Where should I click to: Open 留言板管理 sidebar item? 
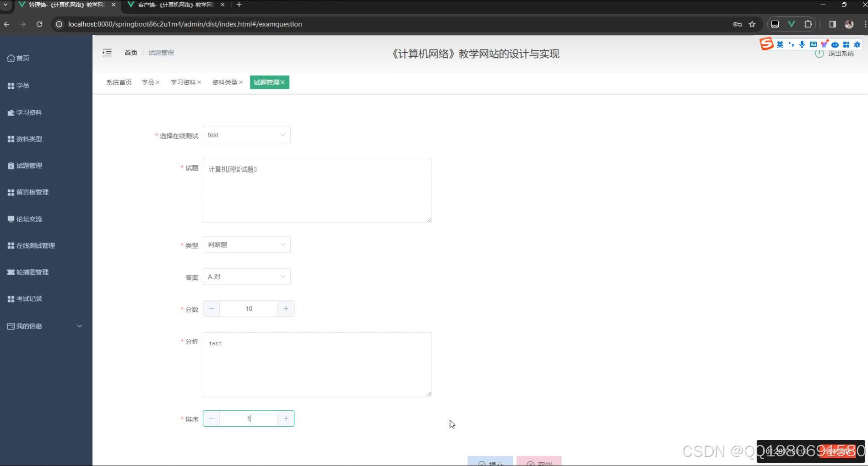pyautogui.click(x=46, y=192)
